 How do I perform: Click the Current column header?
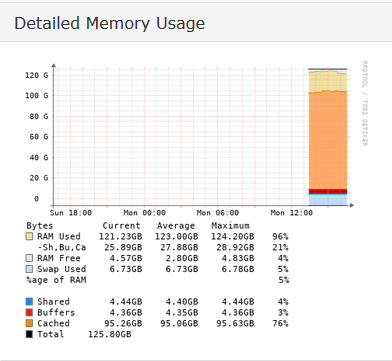click(121, 226)
